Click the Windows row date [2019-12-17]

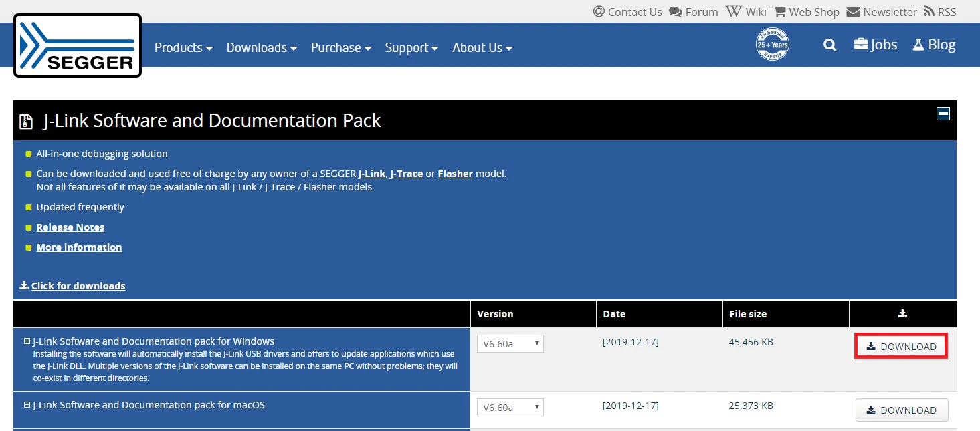[x=631, y=342]
